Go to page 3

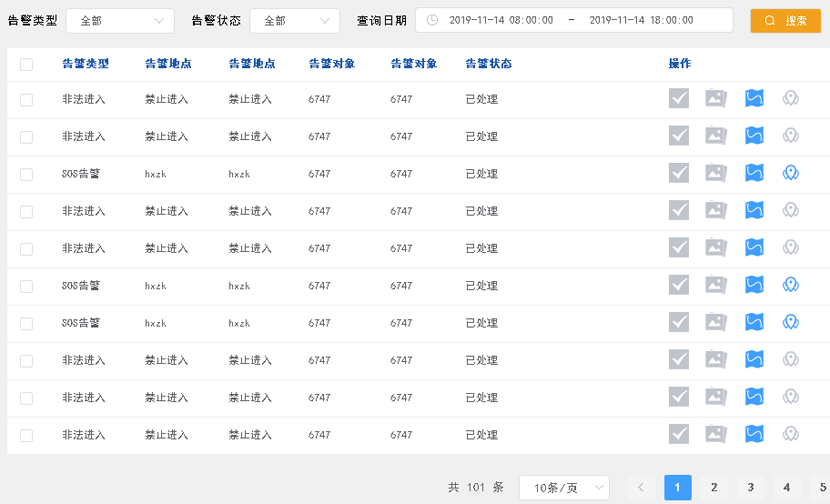click(x=751, y=488)
